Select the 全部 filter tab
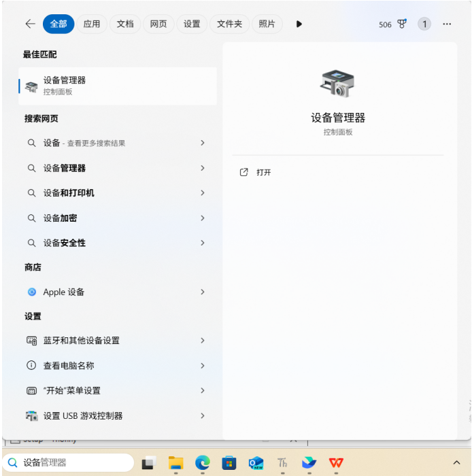The image size is (472, 476). (58, 24)
